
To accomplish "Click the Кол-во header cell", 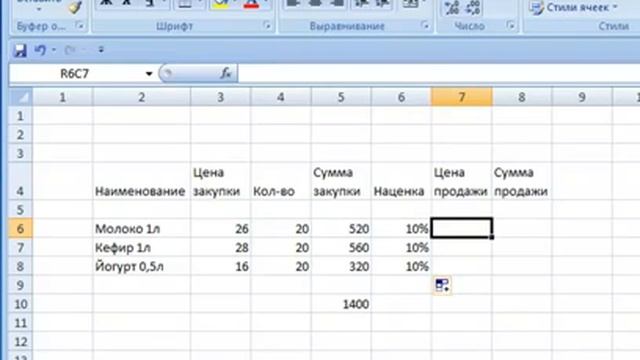I will click(x=280, y=181).
